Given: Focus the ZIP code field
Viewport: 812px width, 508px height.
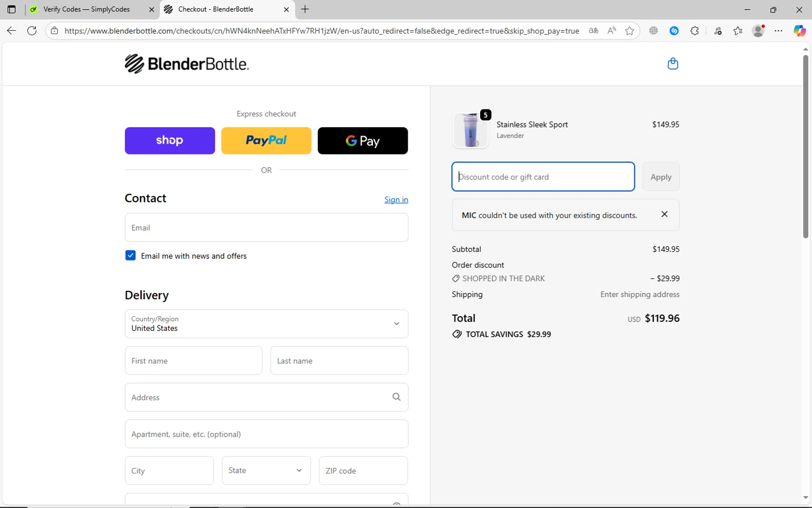Looking at the screenshot, I should click(363, 470).
